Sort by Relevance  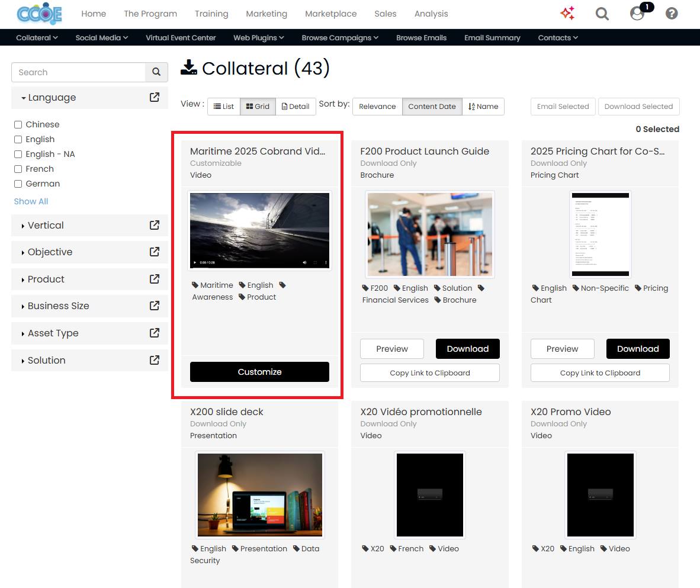pyautogui.click(x=377, y=106)
